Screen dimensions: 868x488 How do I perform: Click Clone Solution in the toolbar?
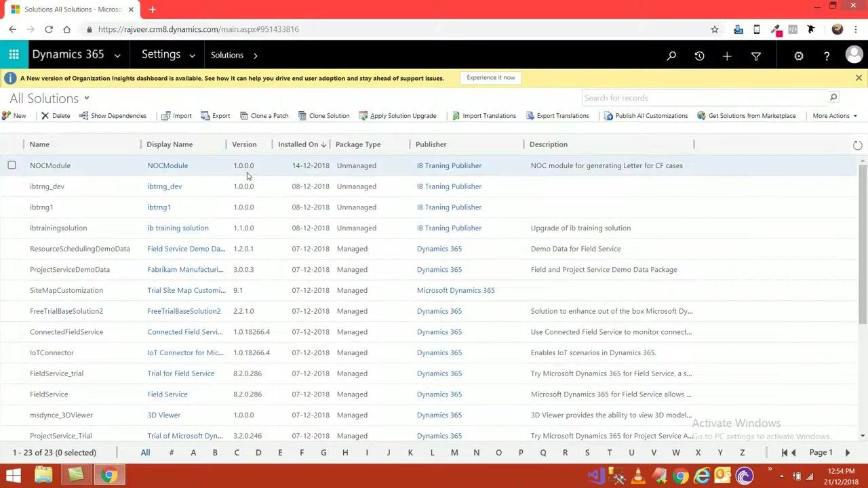324,116
